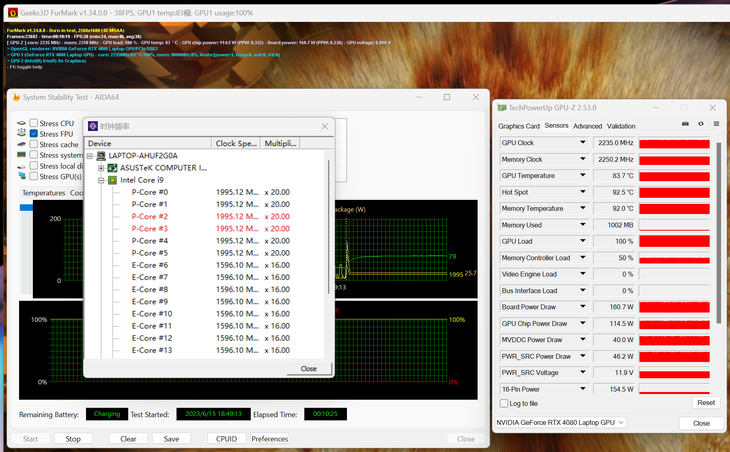This screenshot has width=730, height=452.
Task: Select the Temperatures tab in AIDA64
Action: 44,193
